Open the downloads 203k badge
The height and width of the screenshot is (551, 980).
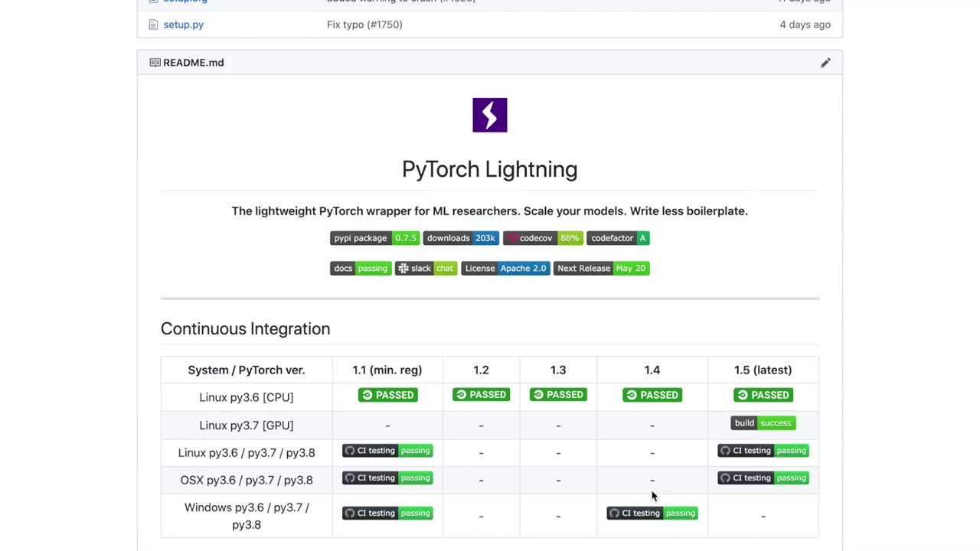461,238
